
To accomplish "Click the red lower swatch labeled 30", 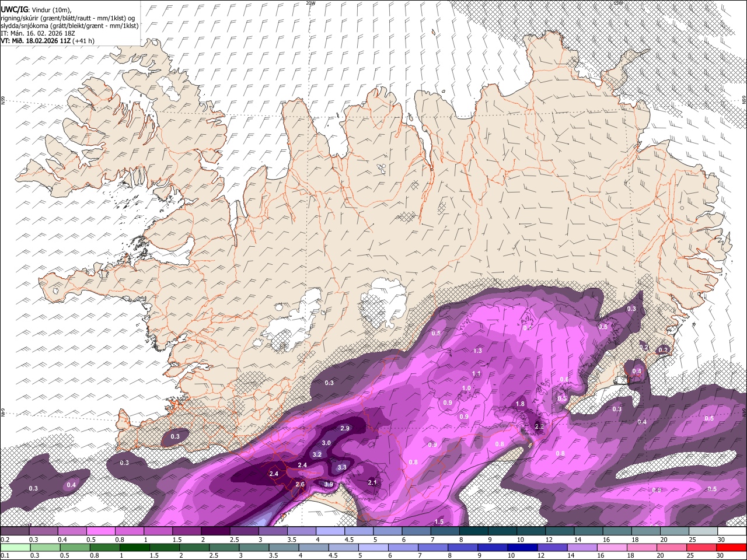I will point(731,548).
